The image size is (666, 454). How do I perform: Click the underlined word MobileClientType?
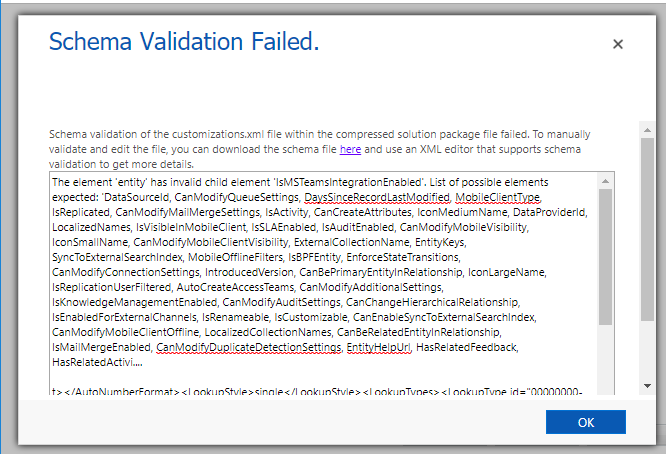[497, 197]
